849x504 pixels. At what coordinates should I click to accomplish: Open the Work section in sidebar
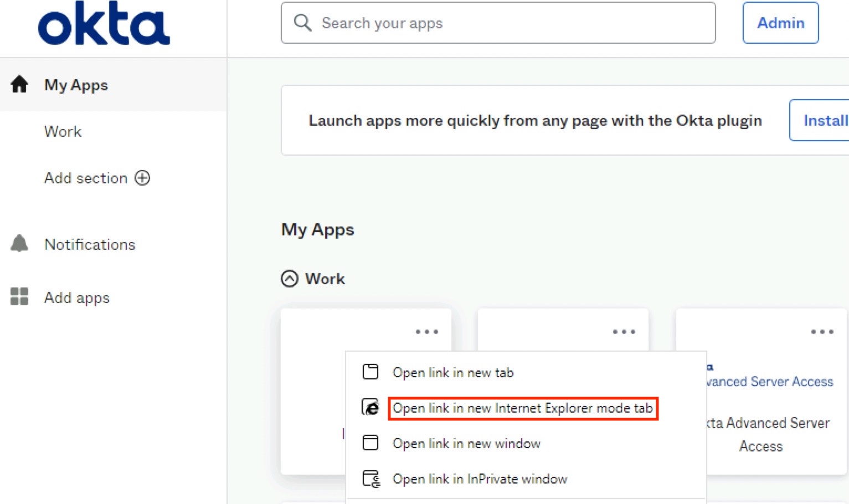tap(63, 131)
